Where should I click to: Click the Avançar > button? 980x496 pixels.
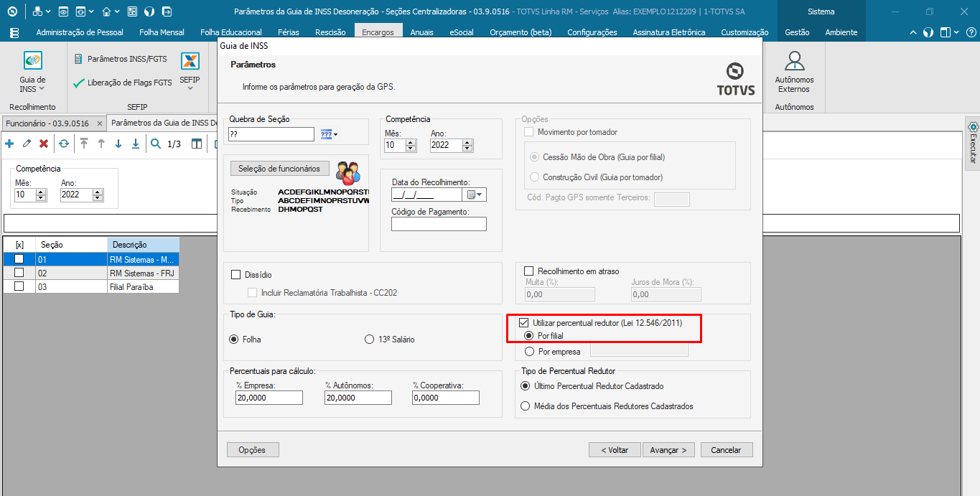tap(668, 450)
